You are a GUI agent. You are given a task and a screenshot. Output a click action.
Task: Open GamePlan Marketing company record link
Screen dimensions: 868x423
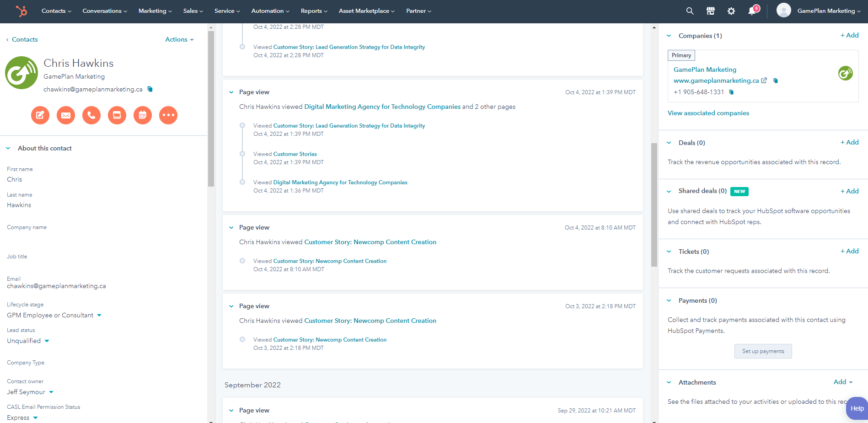coord(705,70)
